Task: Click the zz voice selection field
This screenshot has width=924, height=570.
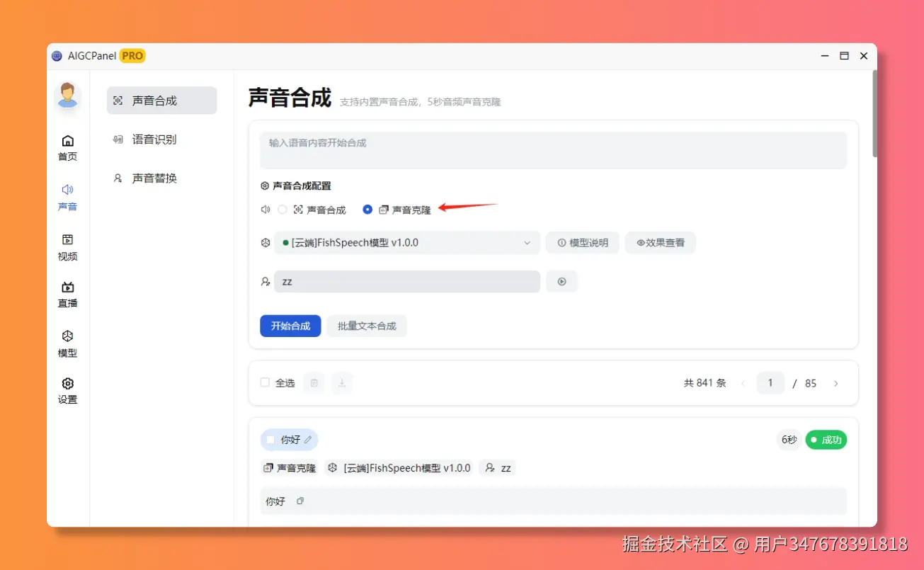Action: [x=407, y=281]
